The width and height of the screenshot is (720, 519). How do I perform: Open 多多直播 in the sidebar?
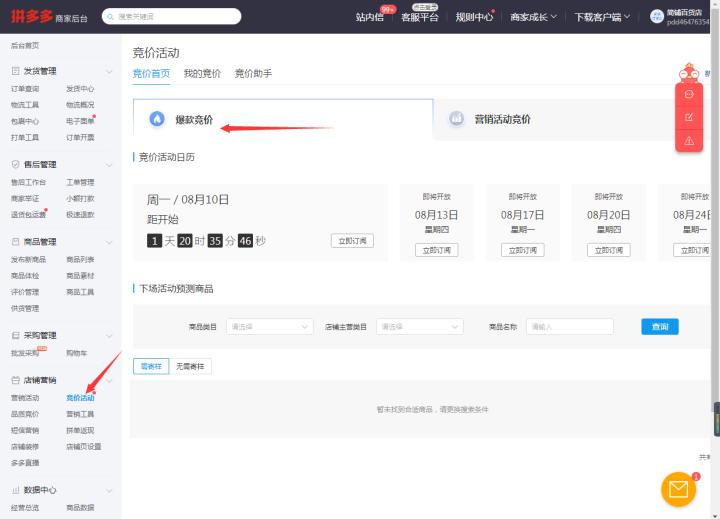coord(25,463)
